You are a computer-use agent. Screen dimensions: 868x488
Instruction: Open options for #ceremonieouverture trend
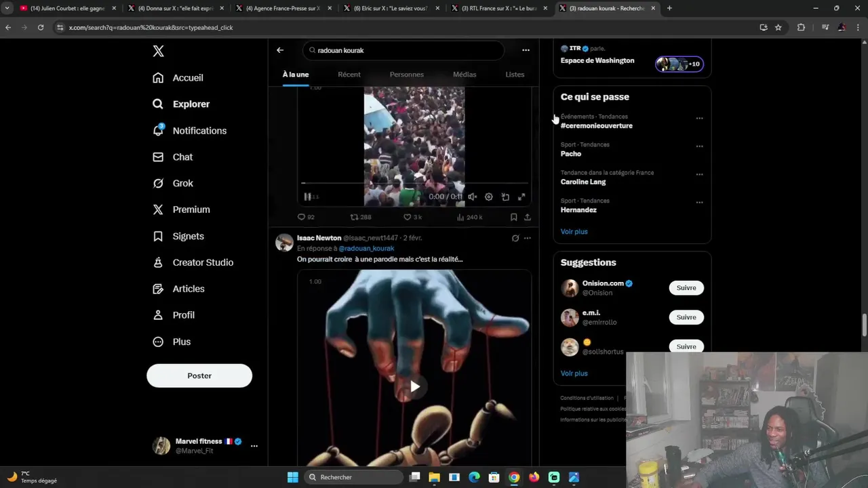[699, 119]
